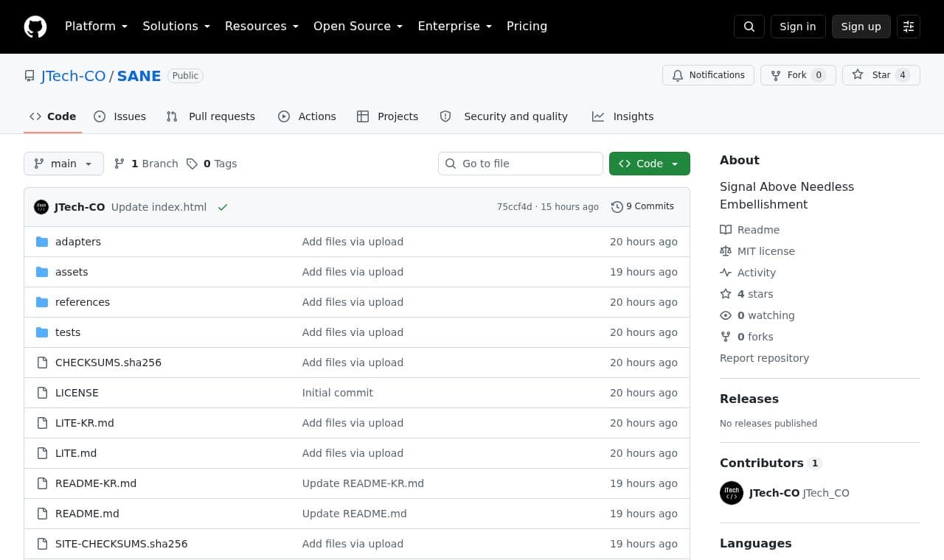Open the green Code dropdown button
This screenshot has width=944, height=560.
pyautogui.click(x=650, y=164)
